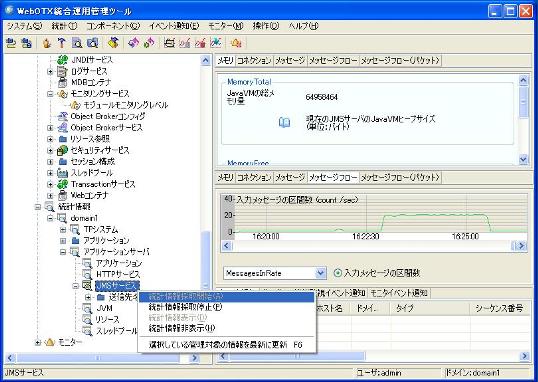Expand the TPシステム node
The image size is (538, 382).
63,230
